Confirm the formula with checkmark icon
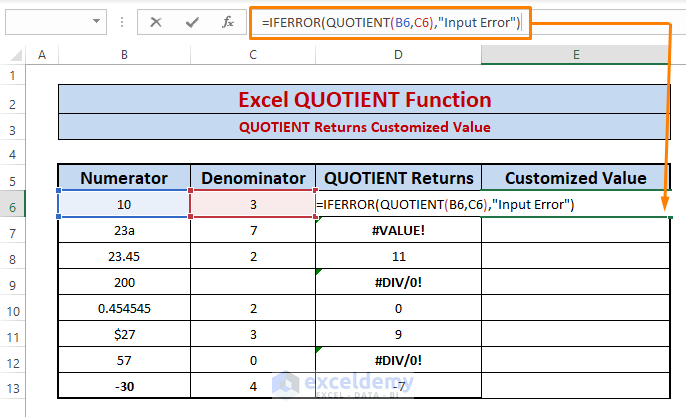This screenshot has width=686, height=417. pyautogui.click(x=192, y=22)
